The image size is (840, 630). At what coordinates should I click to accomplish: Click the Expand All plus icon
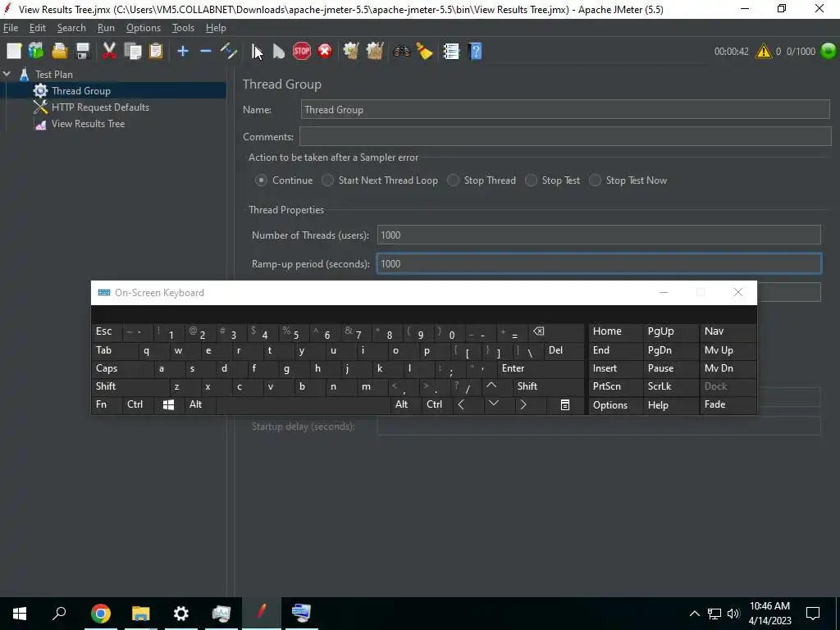point(183,52)
